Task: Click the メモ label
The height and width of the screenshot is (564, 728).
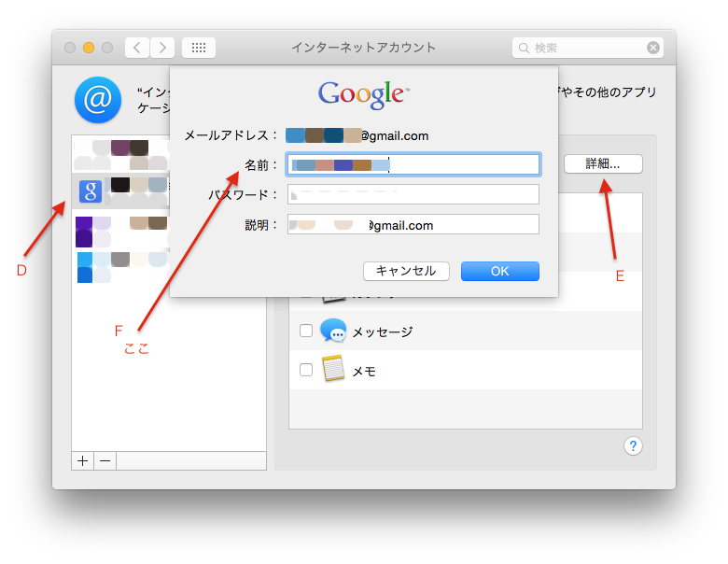Action: pyautogui.click(x=364, y=372)
